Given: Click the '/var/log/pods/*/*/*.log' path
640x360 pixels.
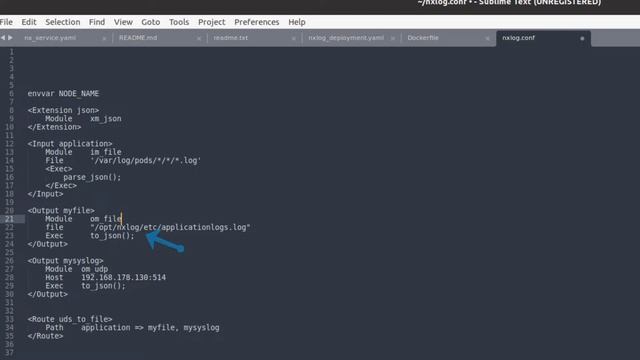Looking at the screenshot, I should [146, 160].
